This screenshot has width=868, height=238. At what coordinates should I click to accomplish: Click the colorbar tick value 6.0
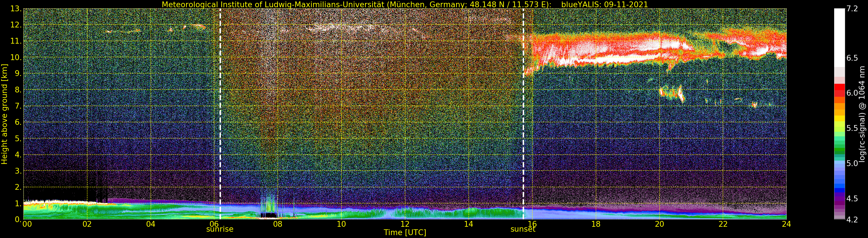[x=852, y=93]
